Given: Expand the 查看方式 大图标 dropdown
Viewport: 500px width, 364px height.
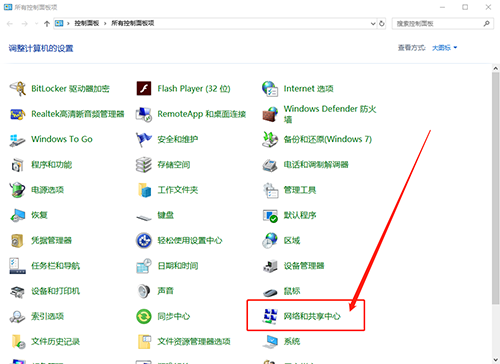Looking at the screenshot, I should (445, 48).
